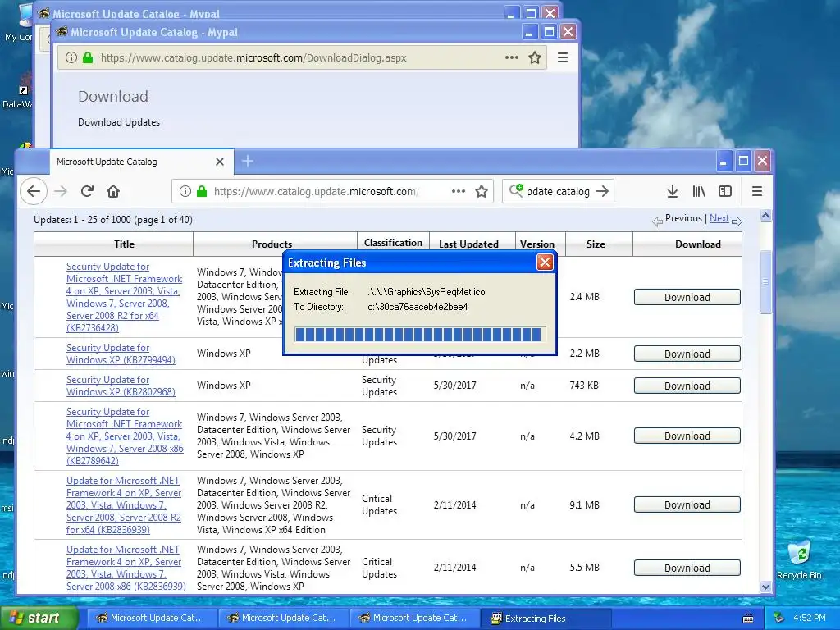Click the Extracting Files progress bar
Screen dimensions: 840x630
coord(420,335)
